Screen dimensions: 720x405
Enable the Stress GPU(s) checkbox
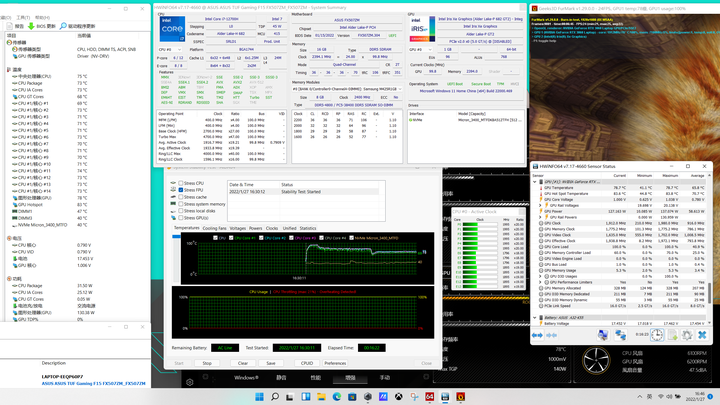pyautogui.click(x=181, y=218)
